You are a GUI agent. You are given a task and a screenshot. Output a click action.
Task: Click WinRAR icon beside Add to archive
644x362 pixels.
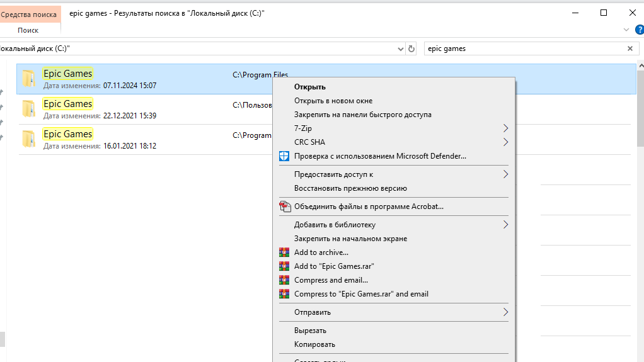click(x=284, y=252)
